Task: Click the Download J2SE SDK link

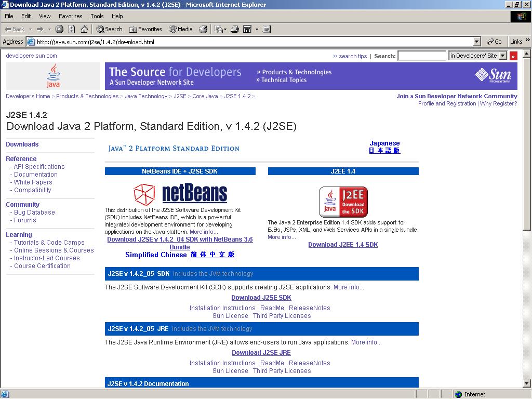Action: pyautogui.click(x=261, y=298)
